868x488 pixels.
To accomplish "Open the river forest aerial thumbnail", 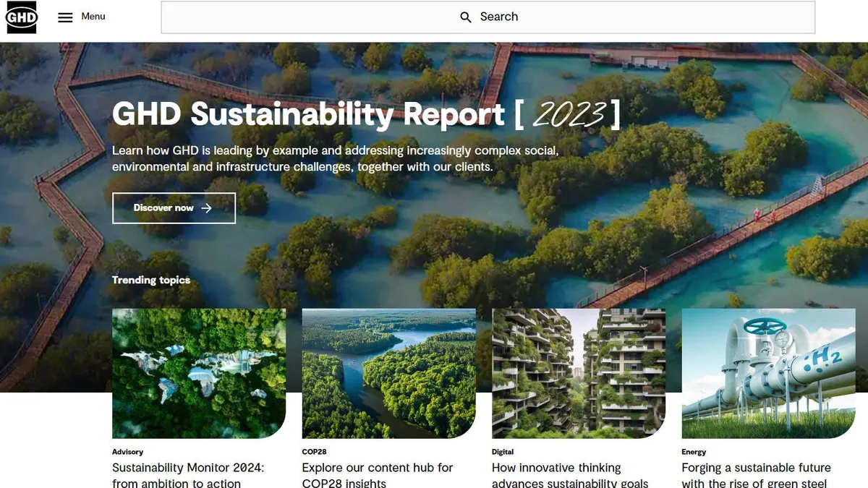I will 388,373.
